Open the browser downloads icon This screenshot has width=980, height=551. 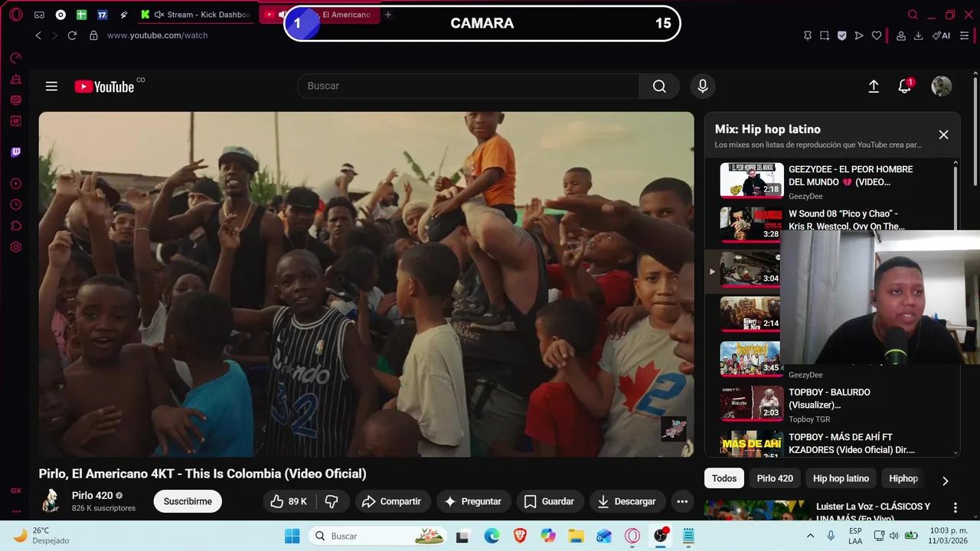(918, 35)
